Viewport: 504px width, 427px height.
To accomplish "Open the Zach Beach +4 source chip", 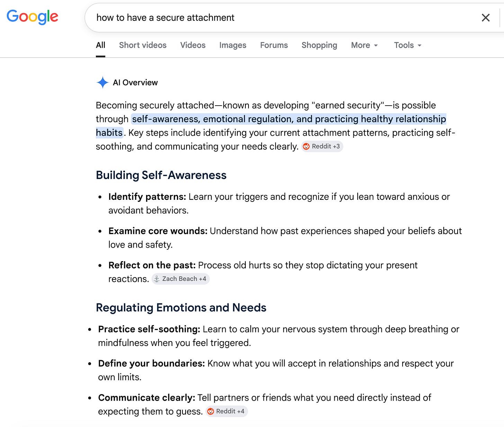I will point(180,279).
